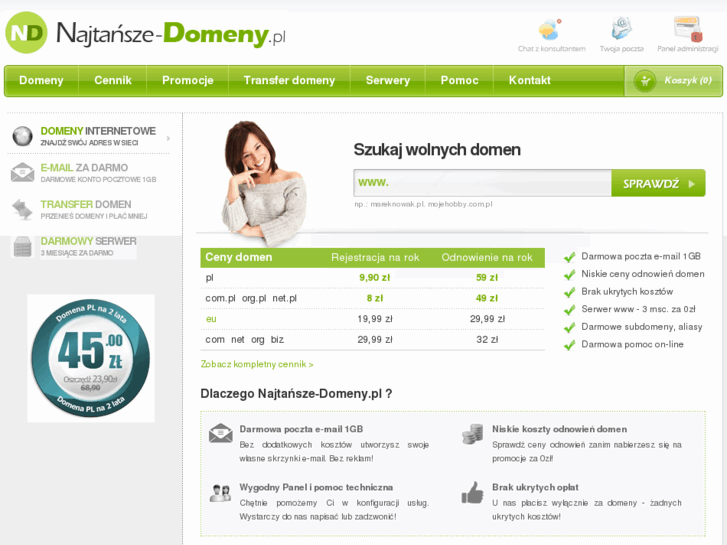Image resolution: width=727 pixels, height=545 pixels.
Task: Click 'Brak ukrytych kosztów' checklist item
Action: coord(627,292)
